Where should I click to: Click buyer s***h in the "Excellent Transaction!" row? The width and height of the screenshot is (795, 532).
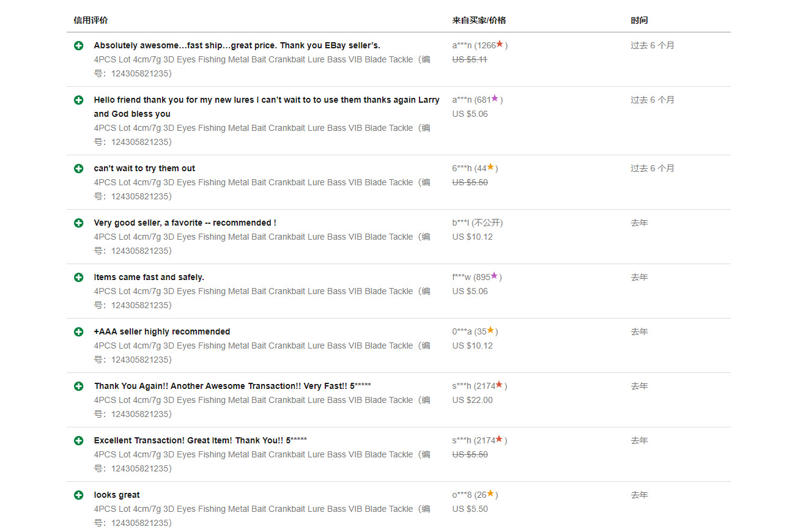pos(462,440)
